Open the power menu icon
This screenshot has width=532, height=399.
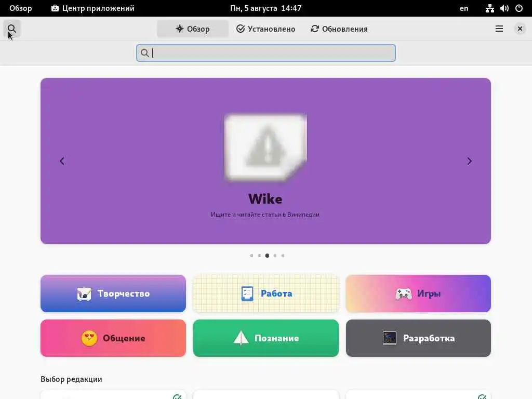coord(519,8)
